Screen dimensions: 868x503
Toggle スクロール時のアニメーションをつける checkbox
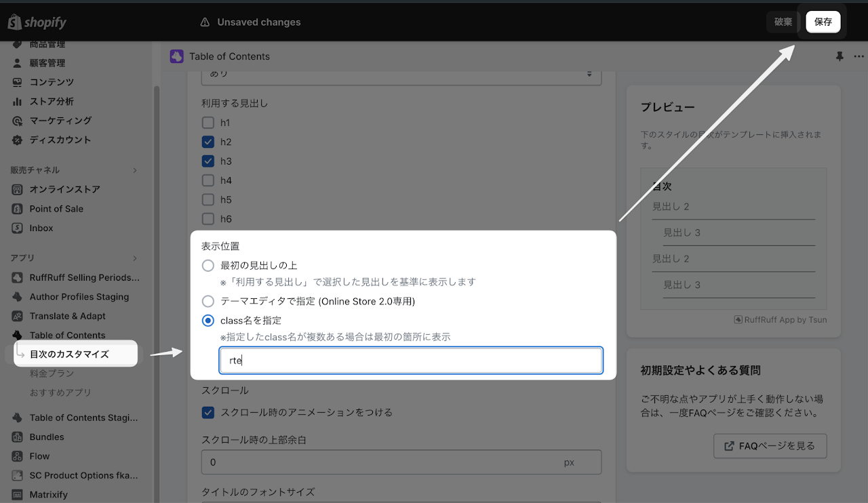tap(208, 412)
